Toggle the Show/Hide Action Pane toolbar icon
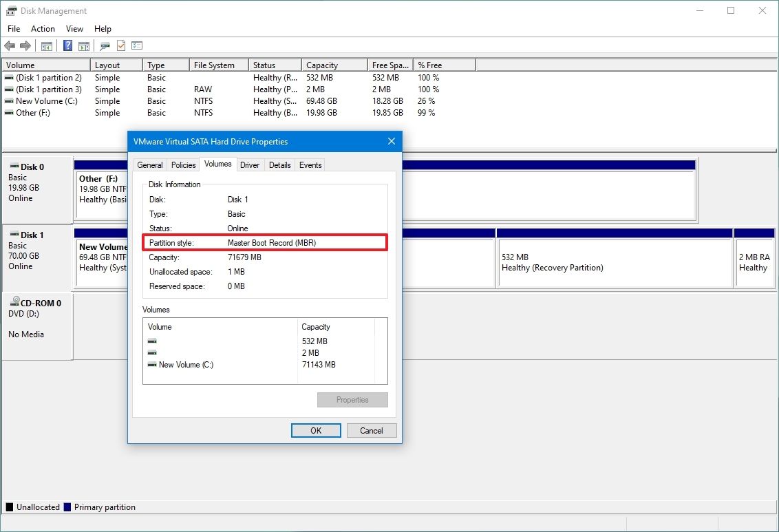This screenshot has width=779, height=532. [83, 45]
